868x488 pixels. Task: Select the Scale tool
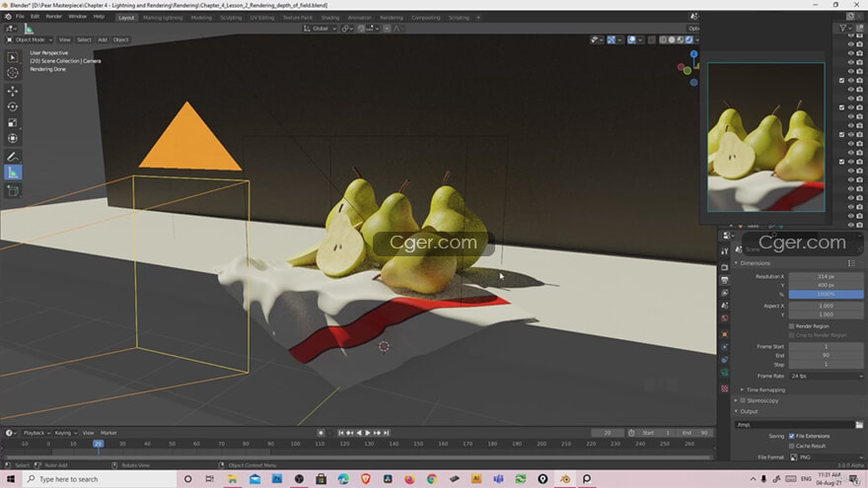tap(13, 123)
